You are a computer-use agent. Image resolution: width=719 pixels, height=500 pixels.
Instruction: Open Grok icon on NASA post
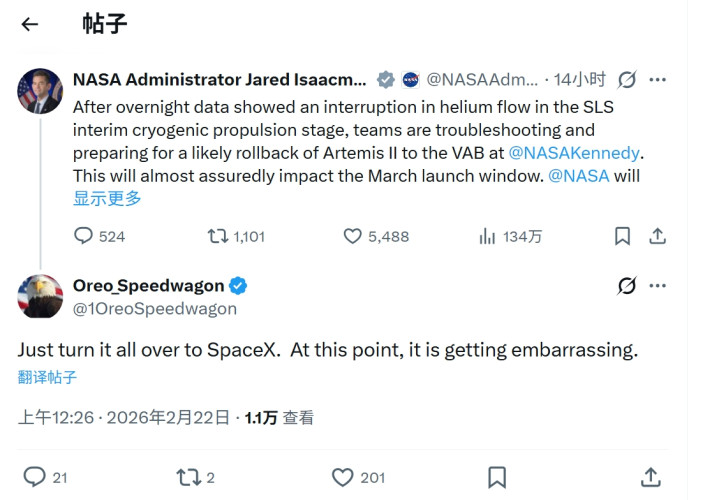click(x=627, y=79)
